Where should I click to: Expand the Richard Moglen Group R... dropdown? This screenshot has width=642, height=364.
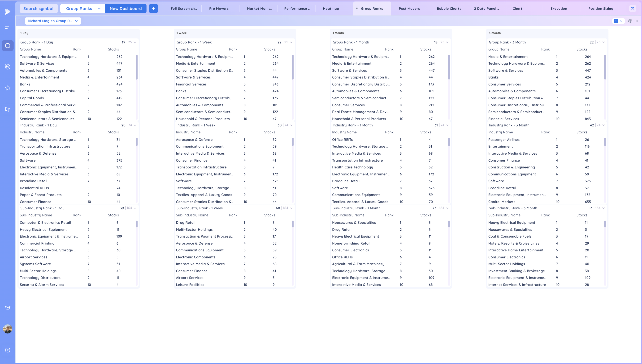click(x=53, y=21)
